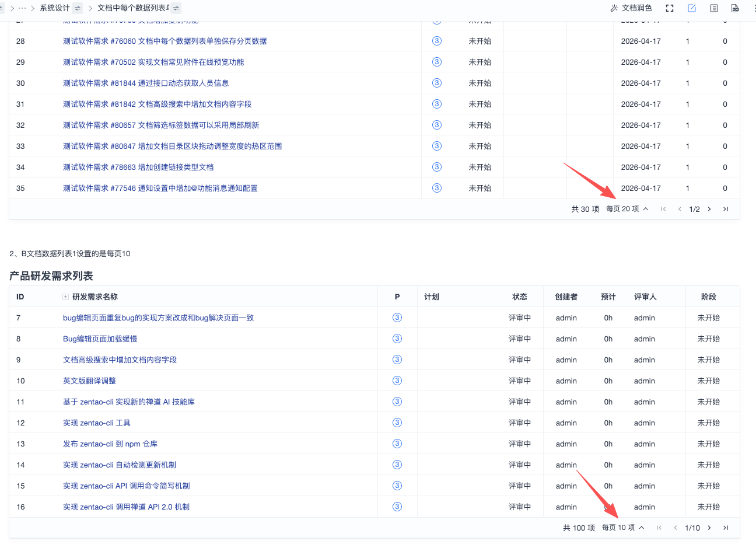Viewport: 756px width, 544px height.
Task: Open requirement #80647 增加文档目录区块拖动调整宽度的热区范围
Action: click(173, 146)
